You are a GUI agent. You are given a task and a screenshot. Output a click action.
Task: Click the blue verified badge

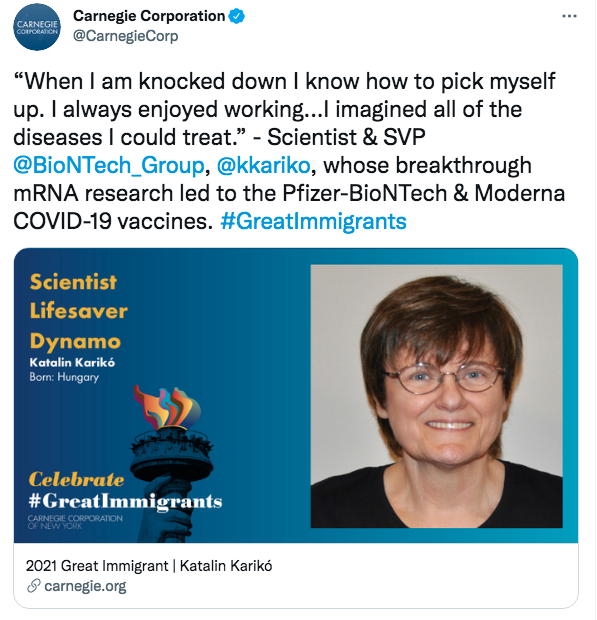pyautogui.click(x=237, y=16)
